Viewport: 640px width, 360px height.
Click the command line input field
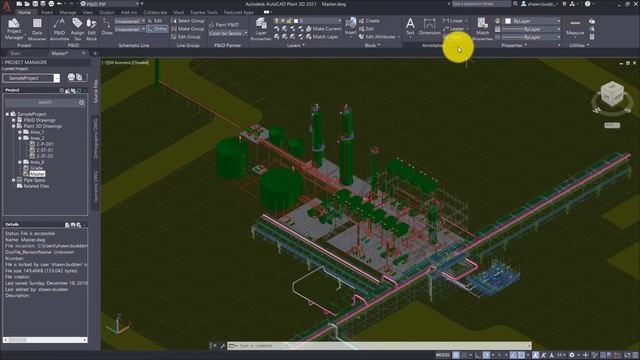380,346
